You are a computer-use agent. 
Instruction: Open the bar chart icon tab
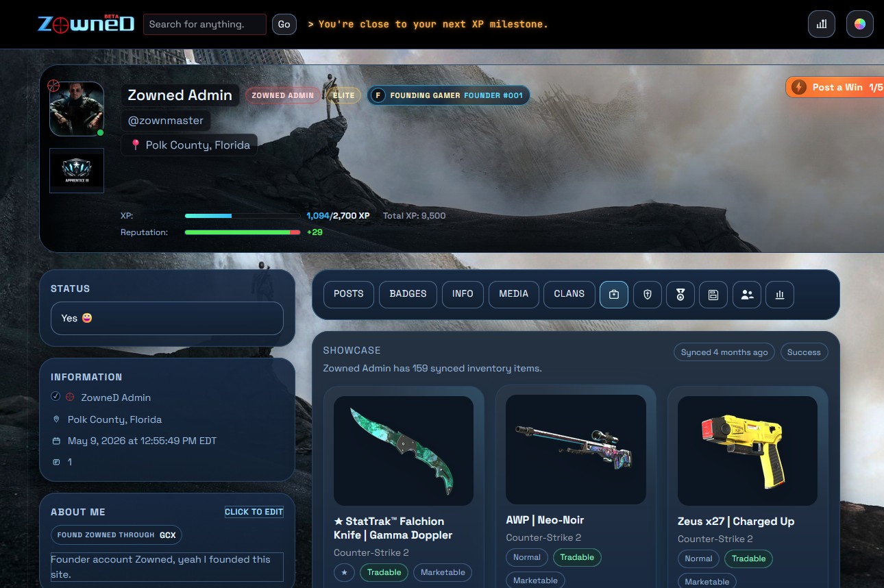[x=780, y=294]
